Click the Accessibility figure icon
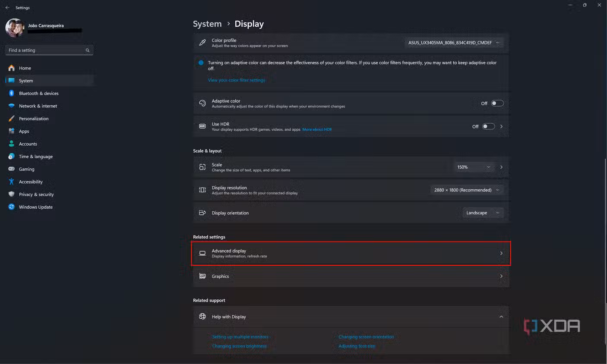 pyautogui.click(x=12, y=182)
